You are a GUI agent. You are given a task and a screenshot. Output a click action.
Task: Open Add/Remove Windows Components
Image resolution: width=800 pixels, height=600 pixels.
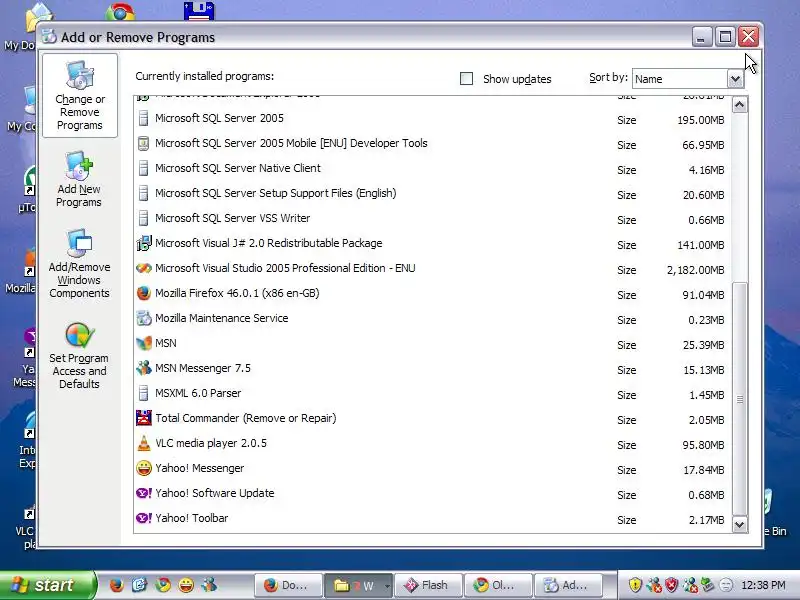(x=79, y=263)
